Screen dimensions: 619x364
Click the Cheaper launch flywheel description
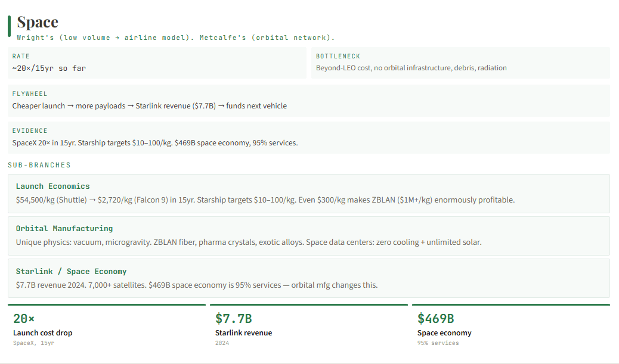point(150,105)
